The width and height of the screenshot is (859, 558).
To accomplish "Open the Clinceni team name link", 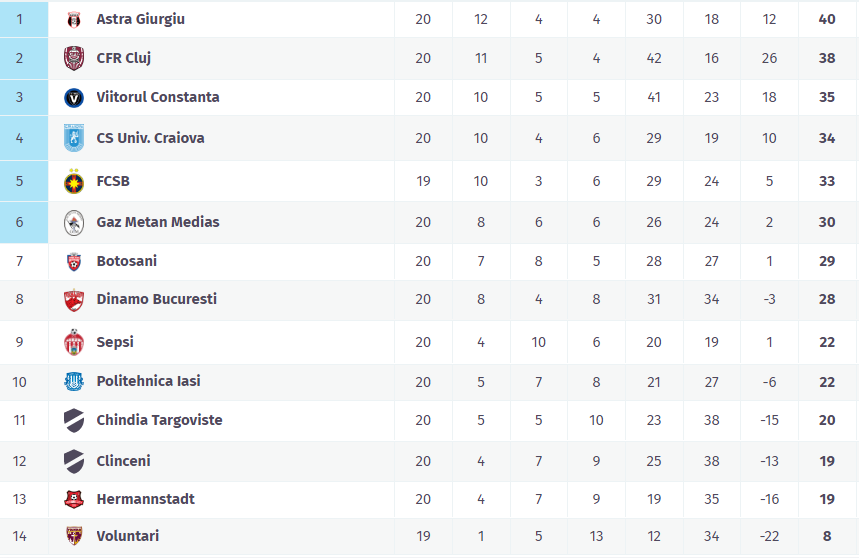I will point(123,461).
